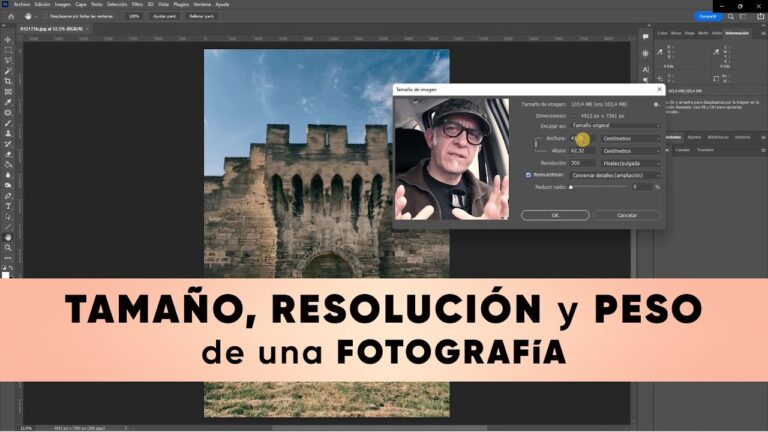Viewport: 768px width, 432px height.
Task: Select the Hand tool
Action: click(8, 236)
